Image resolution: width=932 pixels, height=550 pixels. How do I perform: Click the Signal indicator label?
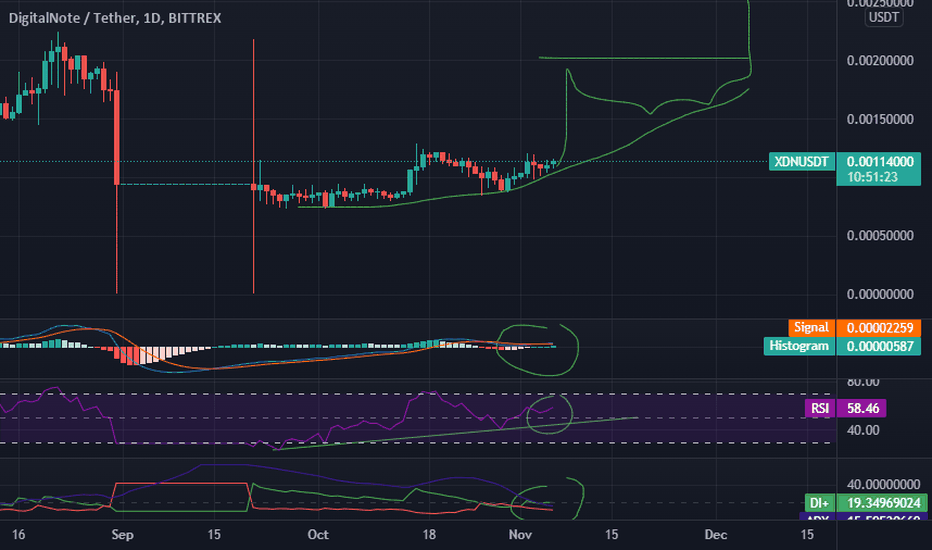(811, 328)
